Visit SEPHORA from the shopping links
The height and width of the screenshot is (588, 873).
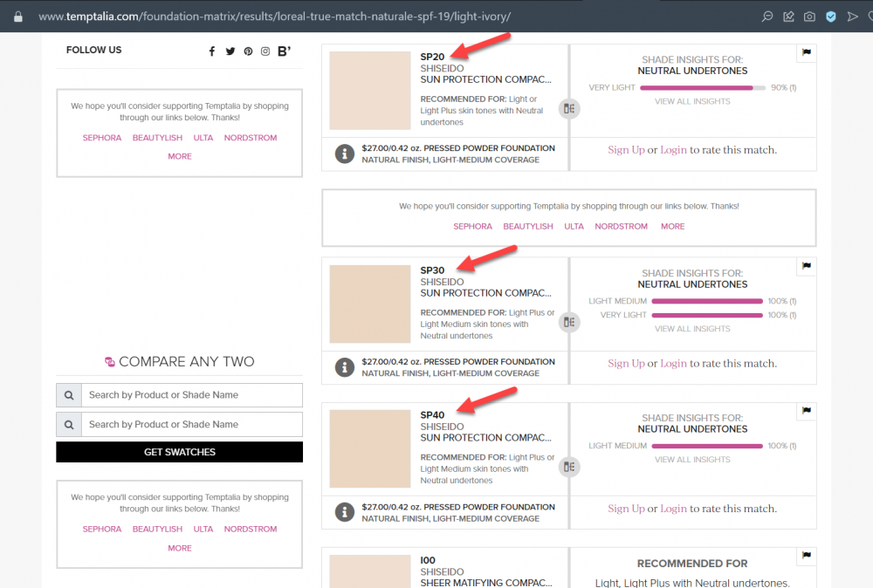pos(101,137)
